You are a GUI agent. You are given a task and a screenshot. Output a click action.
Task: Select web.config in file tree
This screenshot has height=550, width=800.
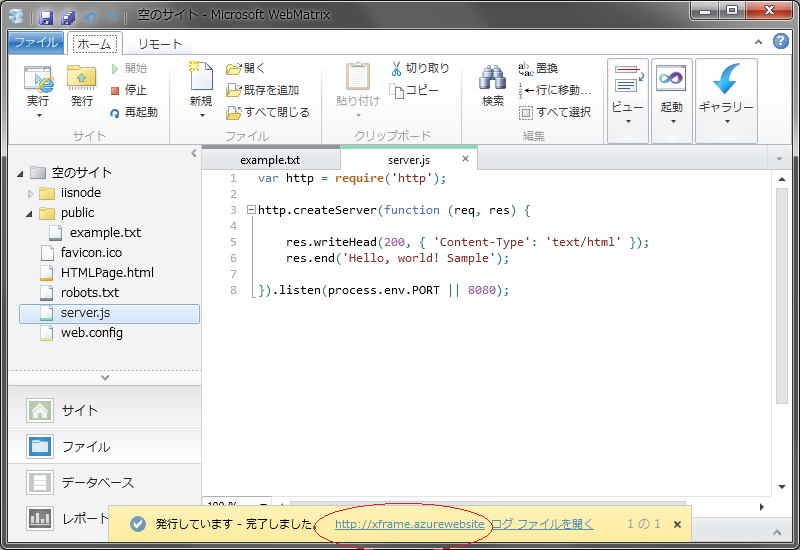(91, 333)
